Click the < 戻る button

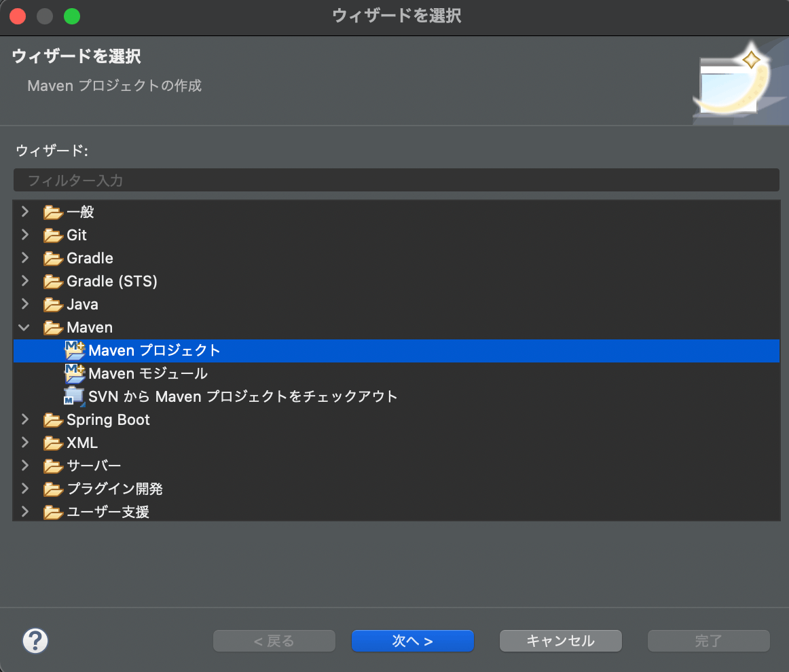coord(274,641)
